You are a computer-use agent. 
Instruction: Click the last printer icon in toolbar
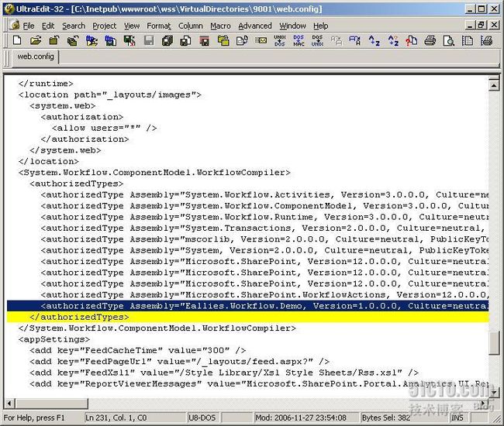coord(486,41)
